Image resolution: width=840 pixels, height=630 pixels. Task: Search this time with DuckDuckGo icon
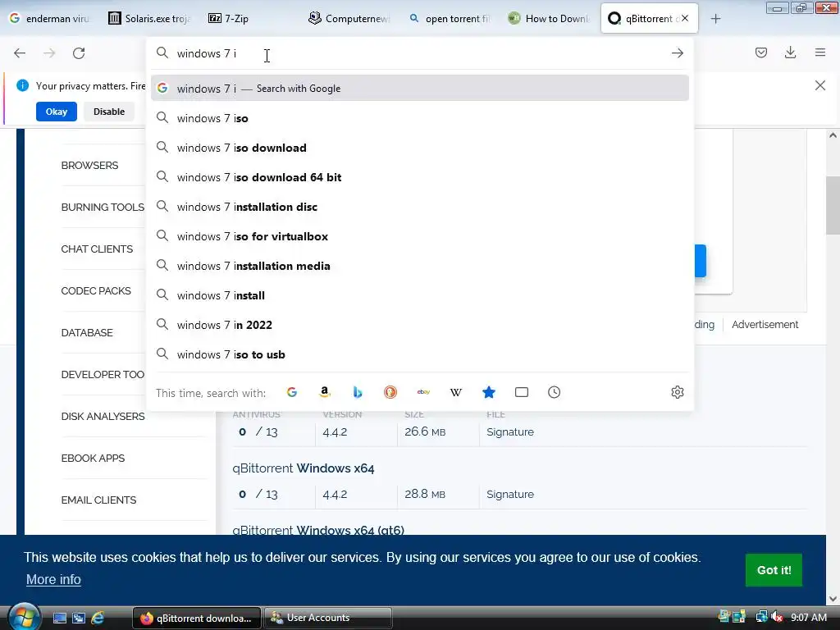(x=390, y=392)
